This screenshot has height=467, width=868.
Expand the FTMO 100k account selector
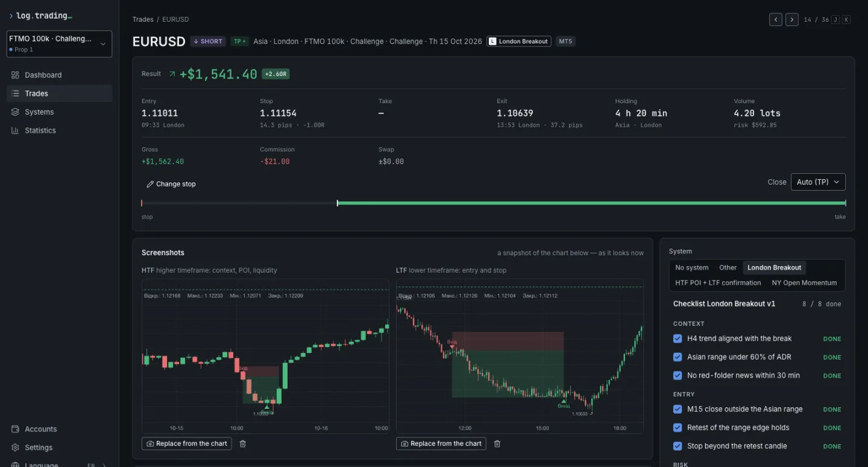[x=59, y=44]
